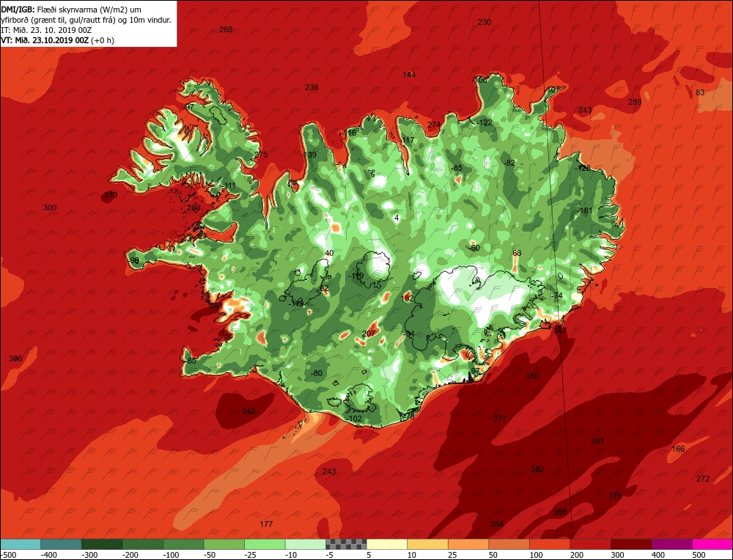Click the value 382 on the map
This screenshot has height=560, width=733.
pos(537,469)
